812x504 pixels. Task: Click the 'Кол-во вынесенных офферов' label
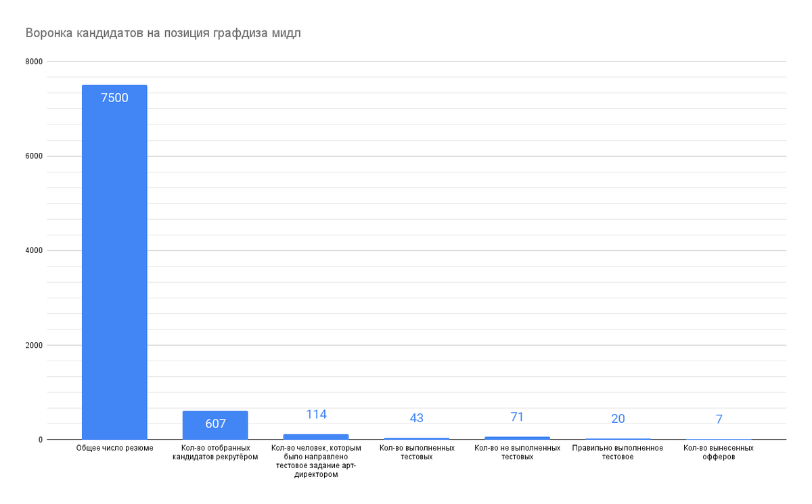[719, 452]
